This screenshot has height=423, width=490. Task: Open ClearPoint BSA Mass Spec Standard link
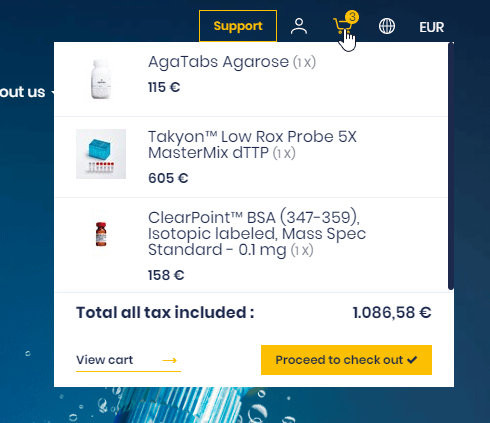(257, 234)
